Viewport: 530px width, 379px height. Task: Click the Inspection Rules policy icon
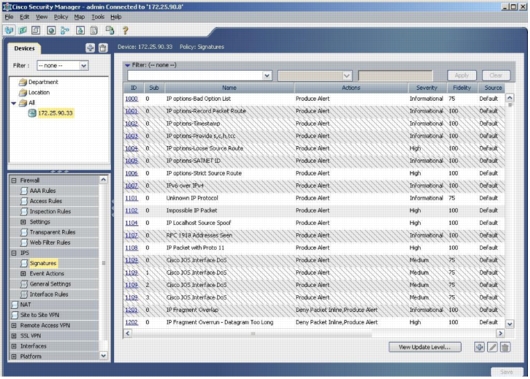pos(24,212)
